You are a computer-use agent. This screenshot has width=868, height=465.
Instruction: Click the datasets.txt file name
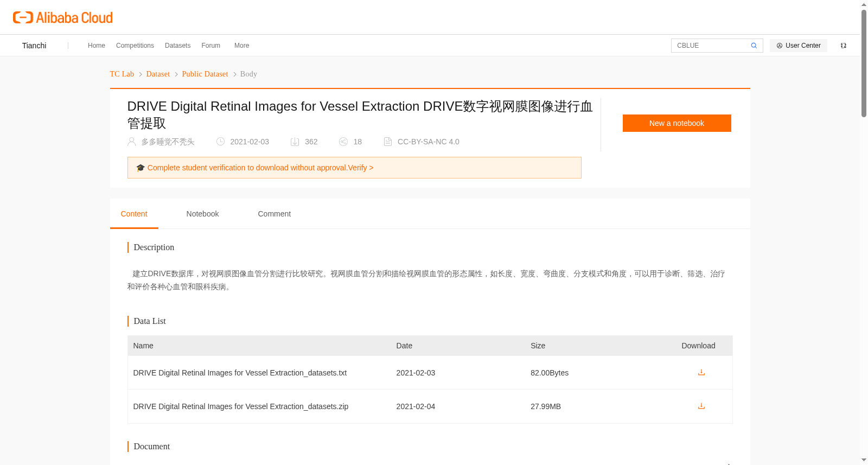pos(240,373)
